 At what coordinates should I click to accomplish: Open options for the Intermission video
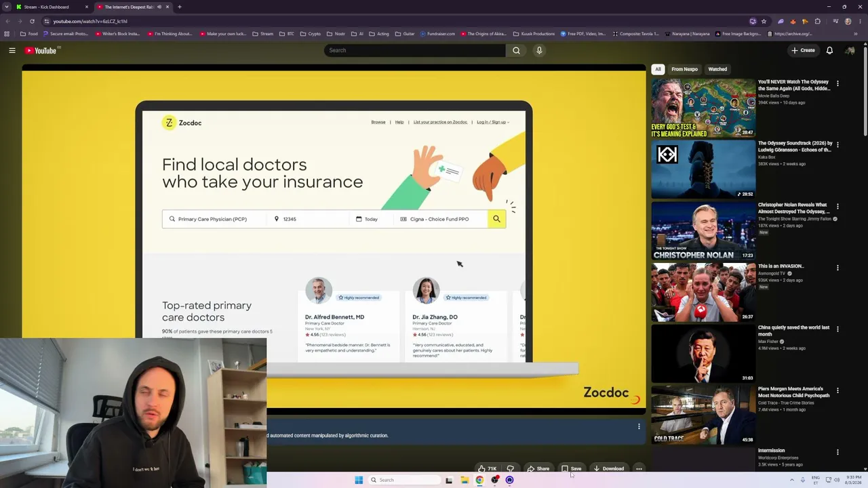pos(837,452)
